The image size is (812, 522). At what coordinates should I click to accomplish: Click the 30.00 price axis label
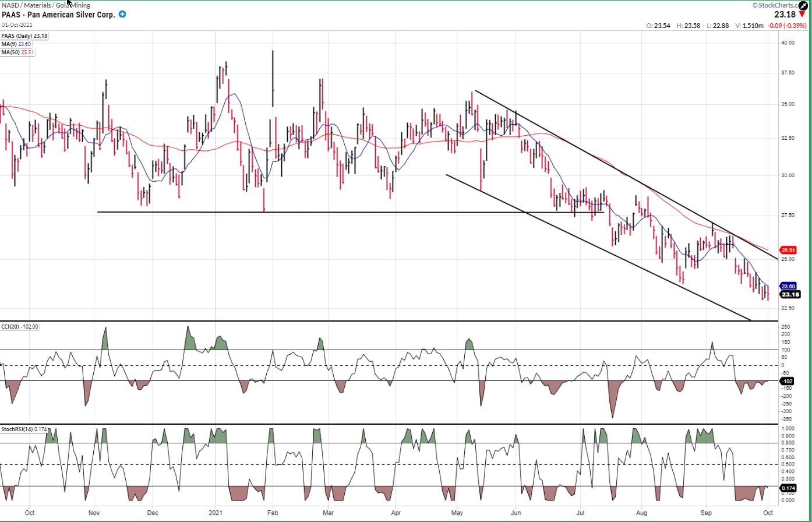point(788,175)
